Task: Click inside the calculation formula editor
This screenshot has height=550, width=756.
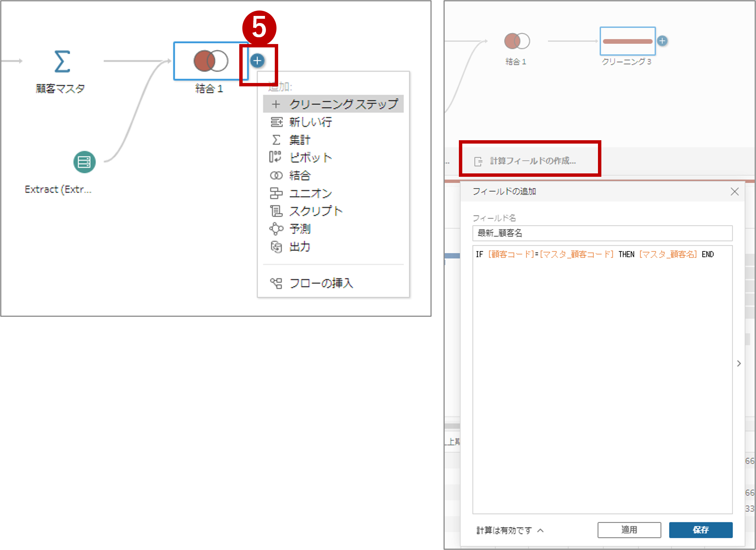Action: click(x=602, y=379)
